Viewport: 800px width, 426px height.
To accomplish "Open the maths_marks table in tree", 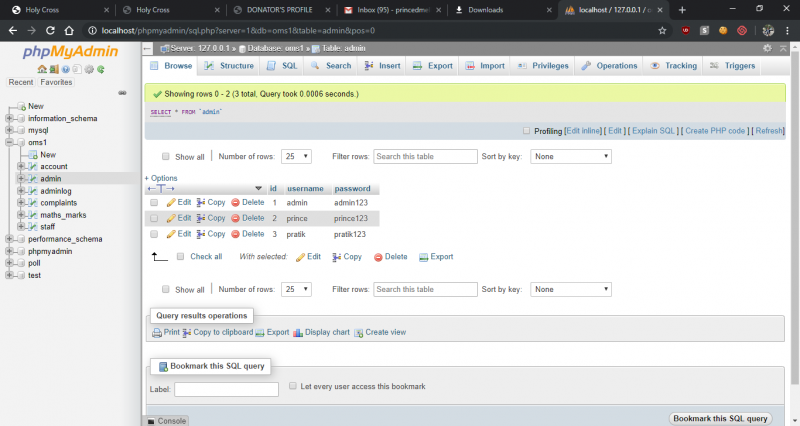I will pyautogui.click(x=63, y=215).
